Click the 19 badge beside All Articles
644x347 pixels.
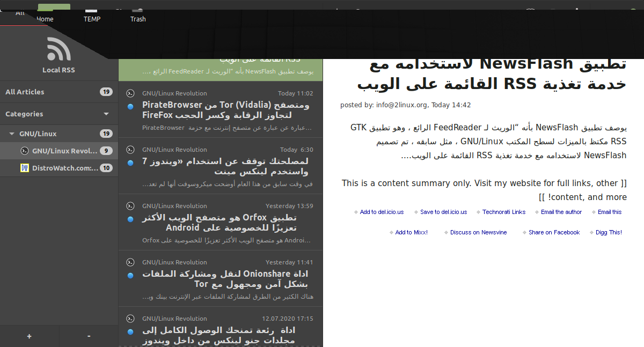[106, 92]
